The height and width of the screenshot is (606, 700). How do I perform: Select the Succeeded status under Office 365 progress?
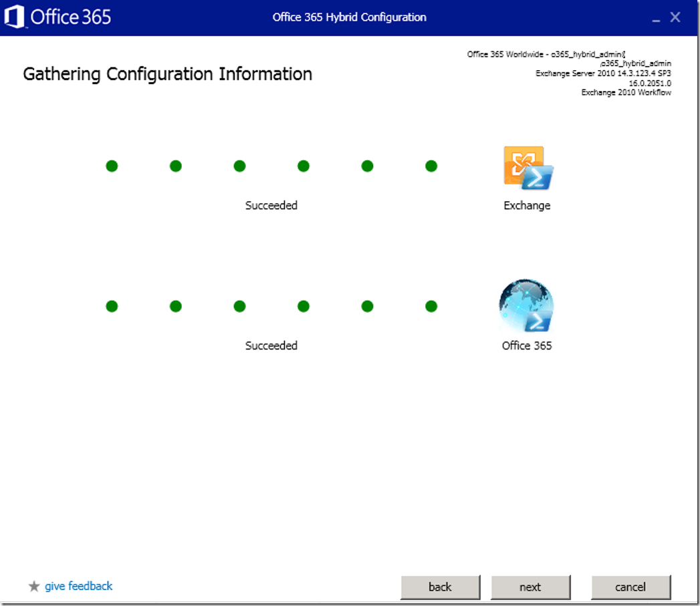click(271, 345)
